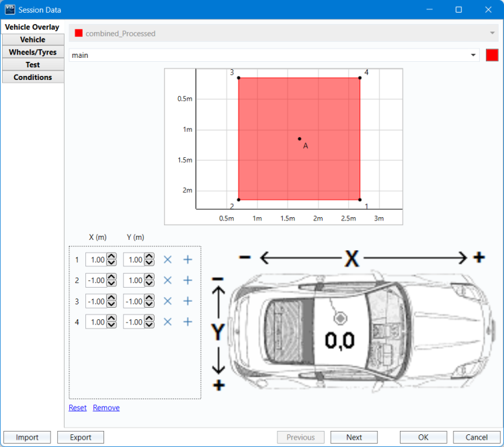Click the 0,0 origin marker on car diagram
This screenshot has height=447, width=504.
pos(340,319)
